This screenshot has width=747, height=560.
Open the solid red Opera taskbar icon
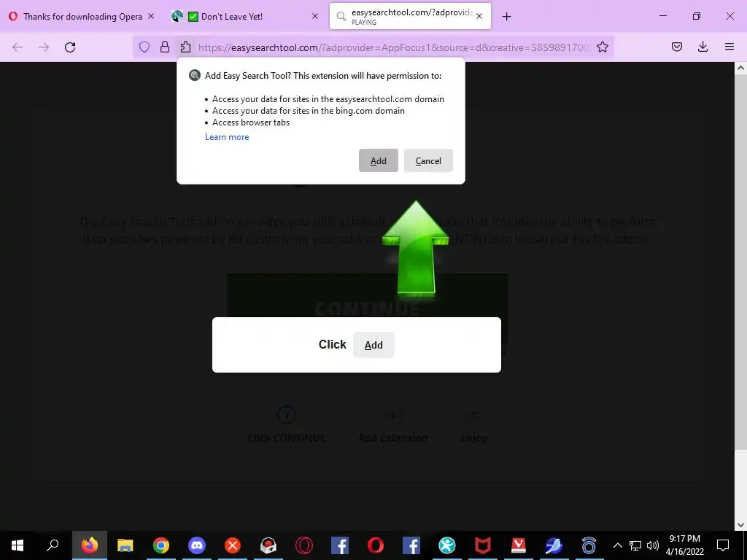[376, 545]
